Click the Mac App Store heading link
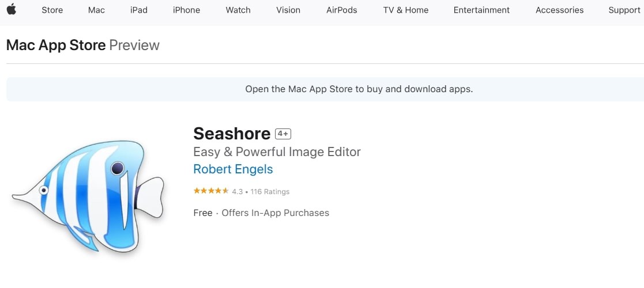644x288 pixels. tap(56, 45)
